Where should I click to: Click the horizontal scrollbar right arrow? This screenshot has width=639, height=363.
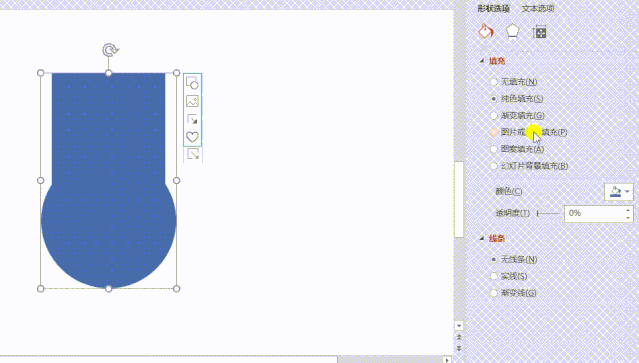pos(447,360)
